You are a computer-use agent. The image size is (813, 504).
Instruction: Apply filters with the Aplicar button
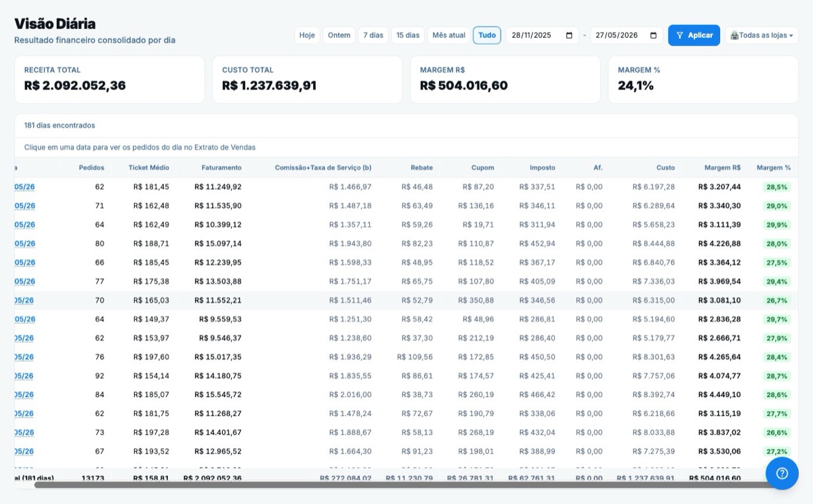click(694, 35)
